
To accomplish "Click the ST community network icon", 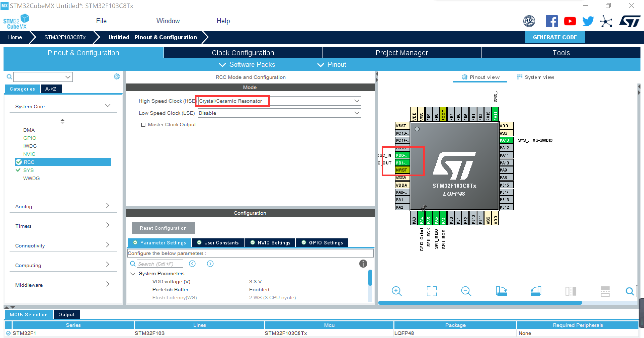I will click(x=606, y=21).
